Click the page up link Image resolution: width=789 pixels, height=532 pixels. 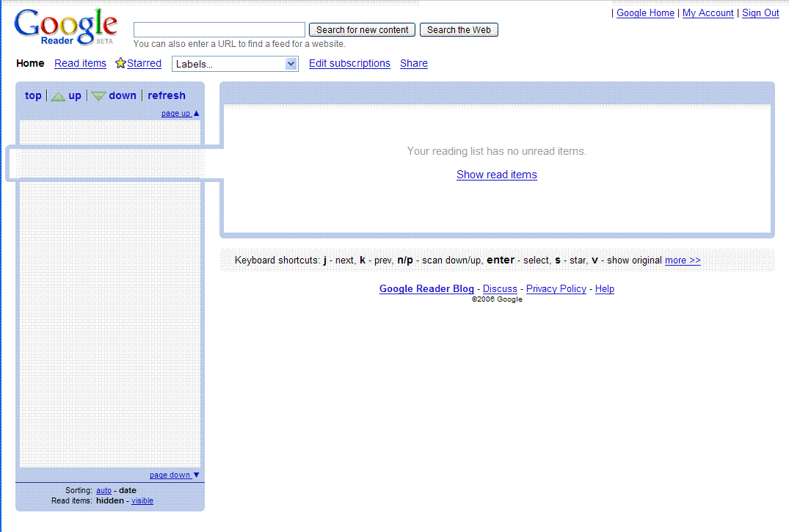coord(175,113)
